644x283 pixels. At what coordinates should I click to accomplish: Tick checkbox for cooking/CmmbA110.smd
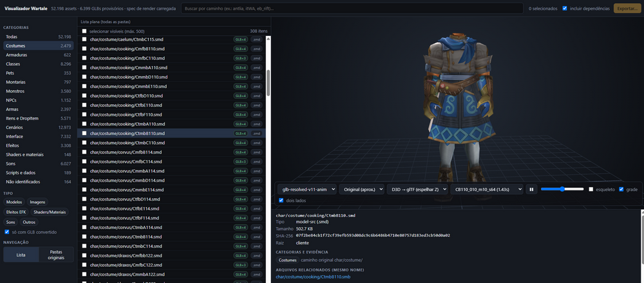coord(84,68)
